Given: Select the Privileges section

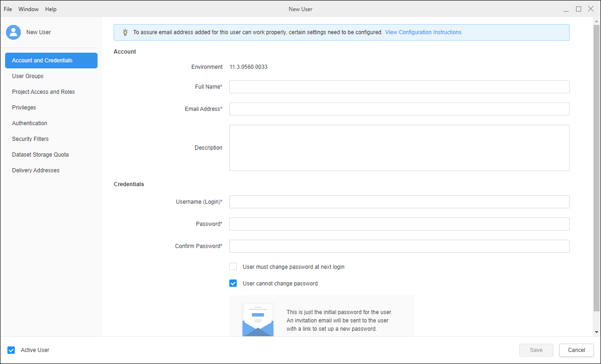Looking at the screenshot, I should click(24, 108).
